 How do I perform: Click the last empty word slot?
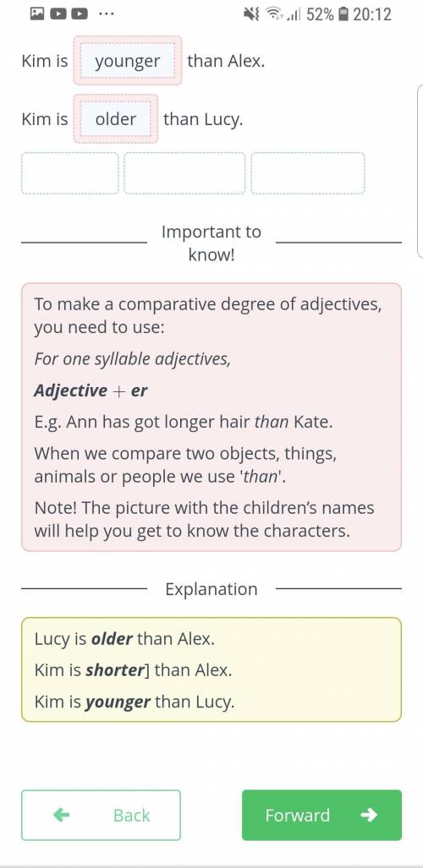point(308,173)
